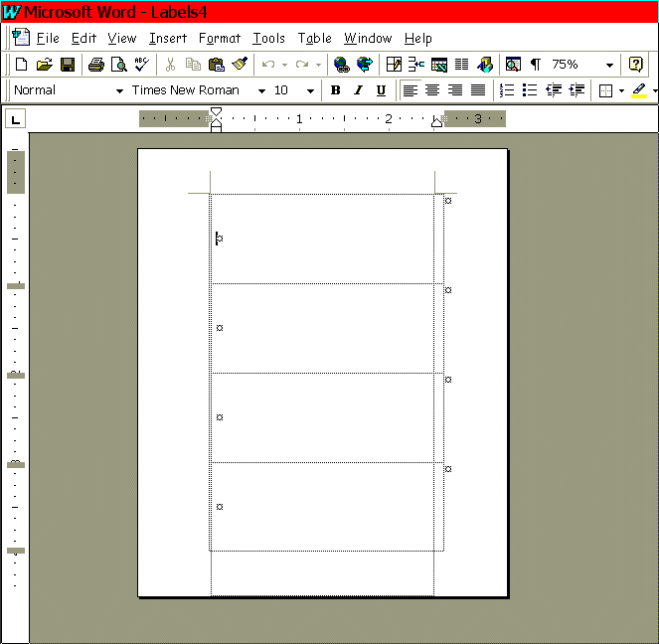Click the New blank document icon

coord(22,65)
